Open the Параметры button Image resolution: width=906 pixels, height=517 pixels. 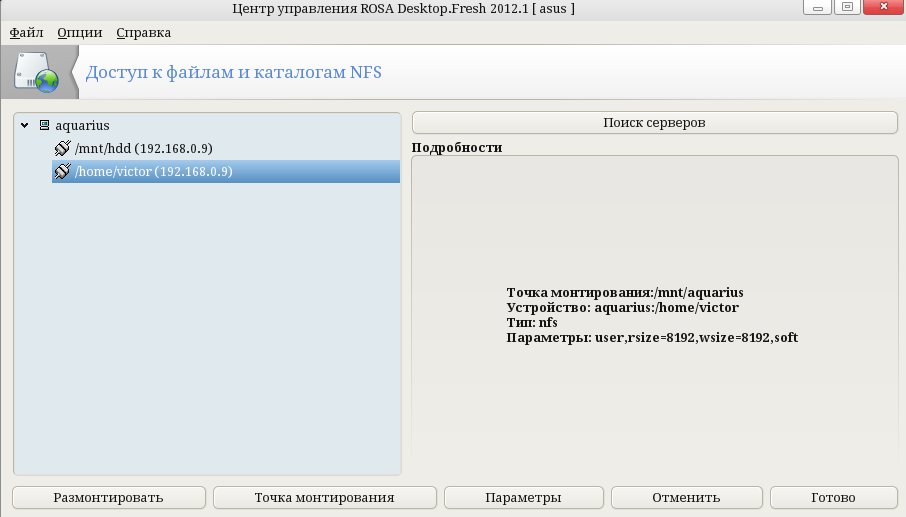click(523, 497)
